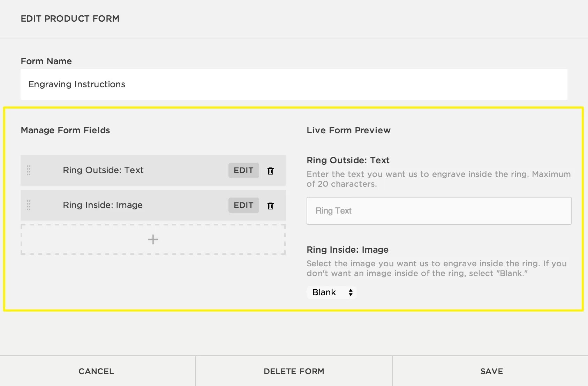The image size is (588, 386).
Task: Edit the Ring Outside: Text field
Action: [x=243, y=170]
